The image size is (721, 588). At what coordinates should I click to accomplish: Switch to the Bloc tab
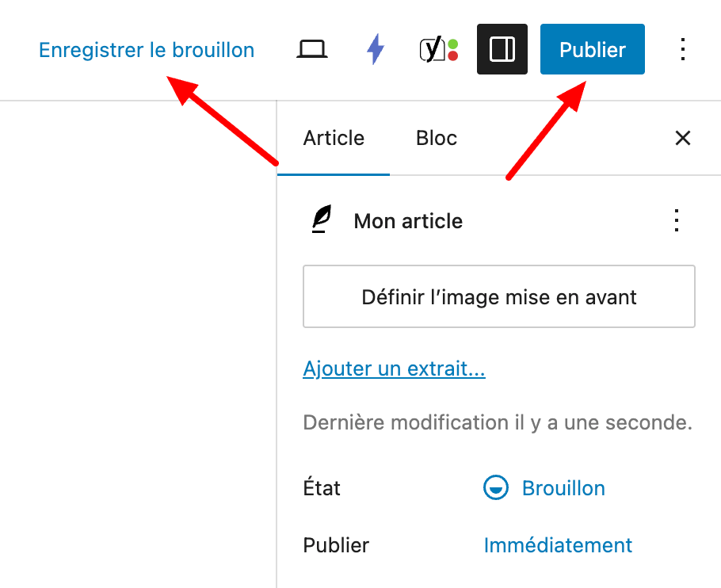[x=436, y=138]
